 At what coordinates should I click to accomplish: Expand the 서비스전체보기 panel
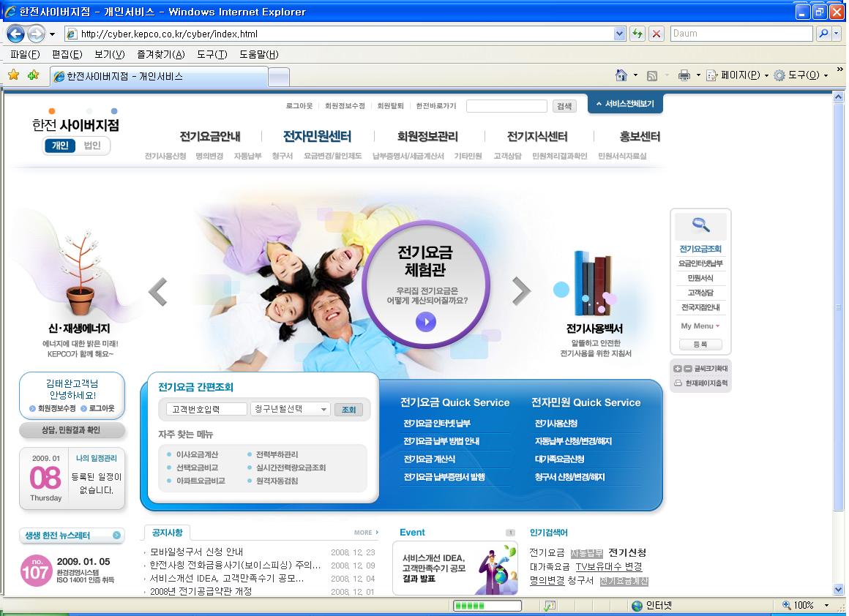[x=625, y=104]
